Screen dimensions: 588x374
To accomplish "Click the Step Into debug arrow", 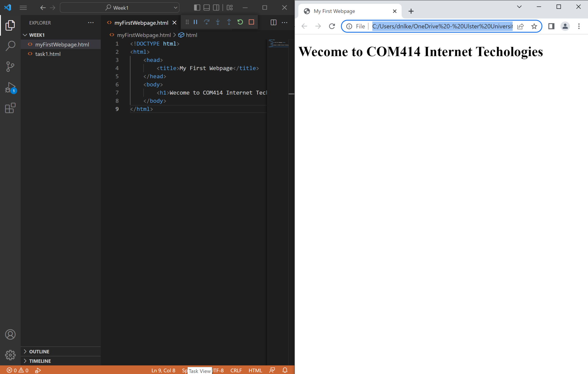I will click(218, 22).
